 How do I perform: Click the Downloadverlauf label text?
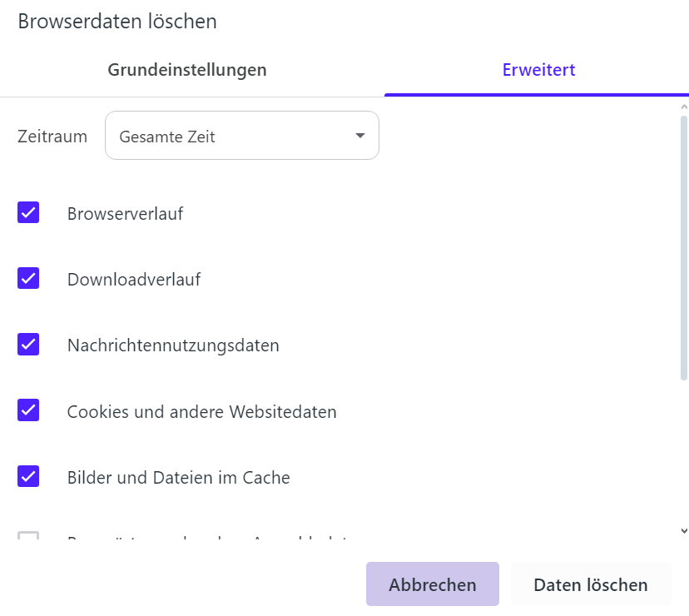pyautogui.click(x=134, y=280)
